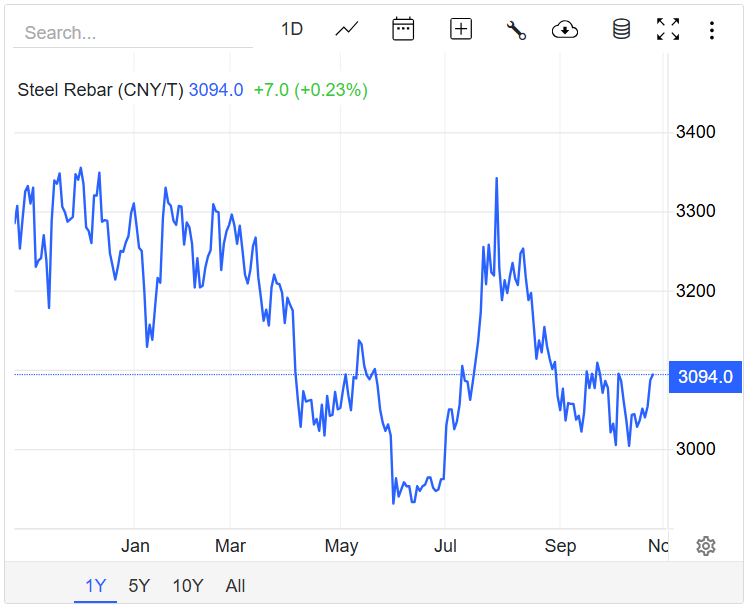Click the 3094.0 current price tag

pos(705,377)
